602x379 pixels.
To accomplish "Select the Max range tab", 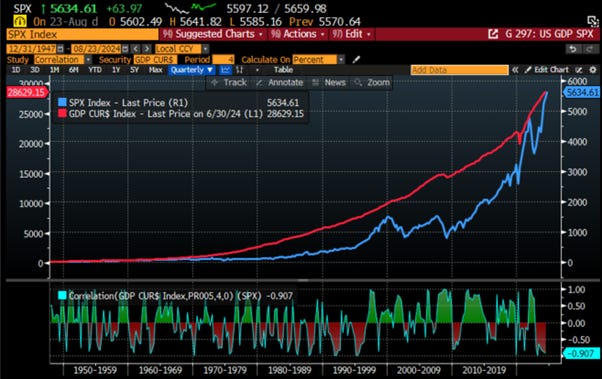I will pos(155,70).
